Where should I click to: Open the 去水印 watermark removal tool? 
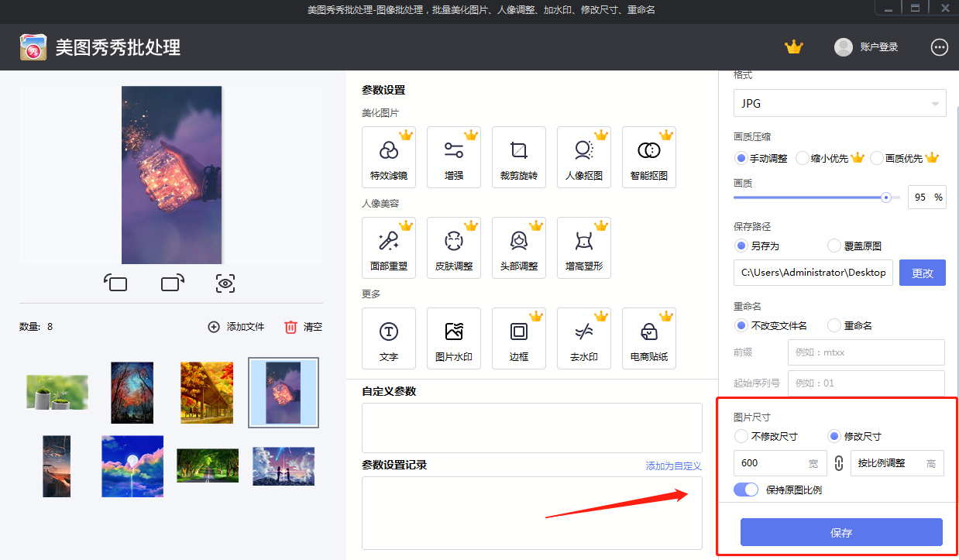(584, 338)
